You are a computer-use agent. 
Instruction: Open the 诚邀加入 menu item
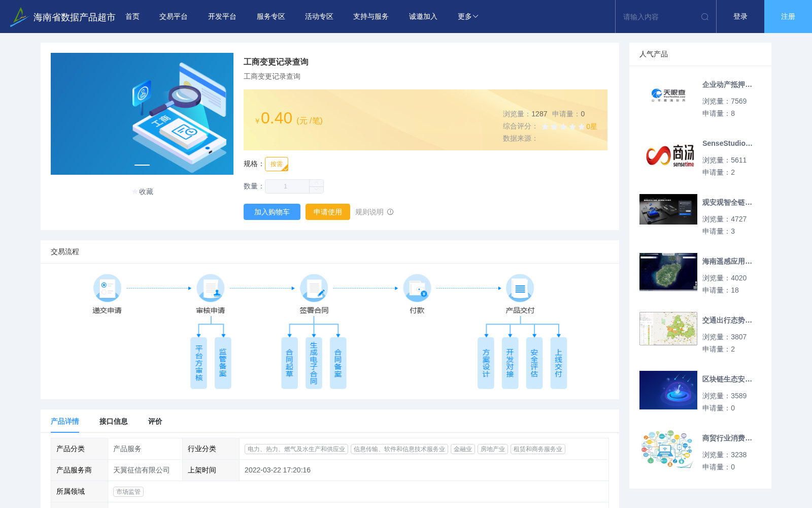point(423,17)
